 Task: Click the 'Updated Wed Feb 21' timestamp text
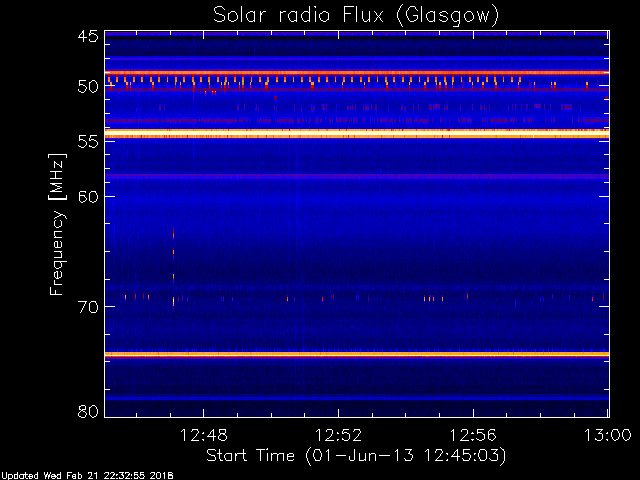point(87,476)
